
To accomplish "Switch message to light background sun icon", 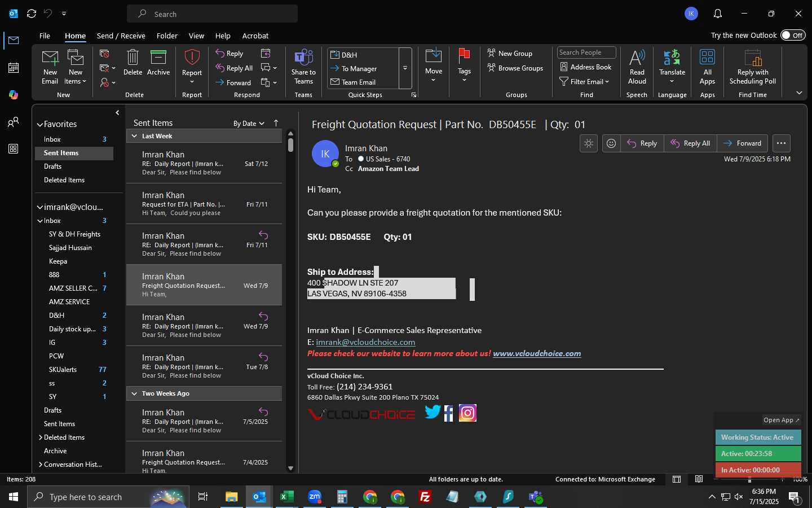I will (x=589, y=143).
